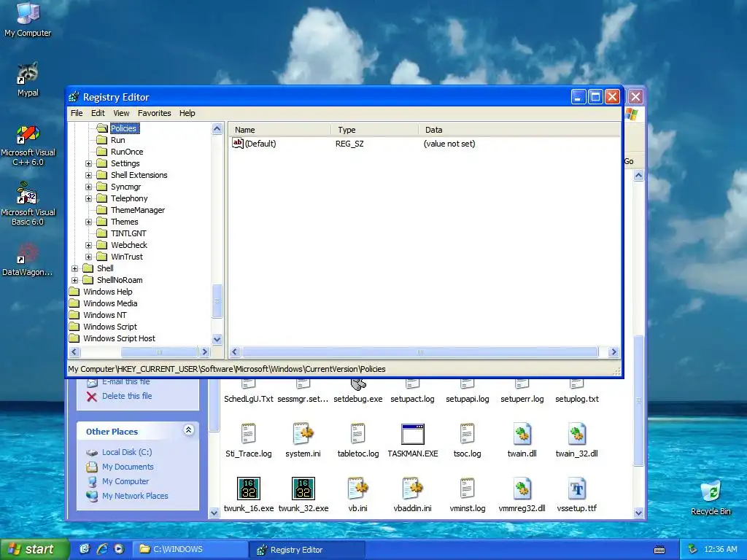
Task: Click the Delete this file link
Action: [127, 396]
